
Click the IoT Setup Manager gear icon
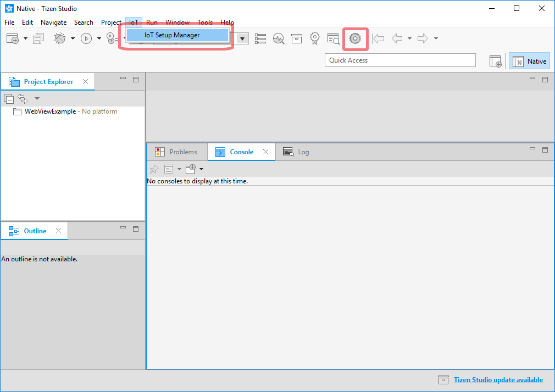coord(355,38)
